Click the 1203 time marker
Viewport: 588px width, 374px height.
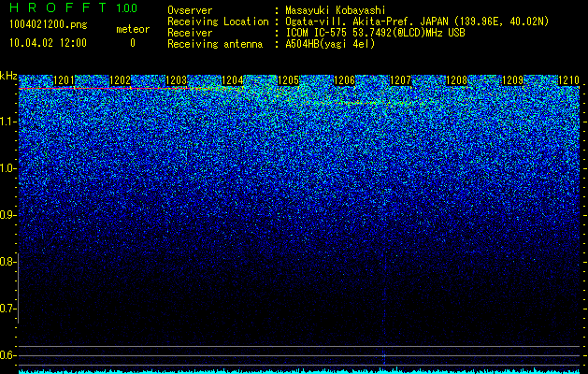coord(177,80)
